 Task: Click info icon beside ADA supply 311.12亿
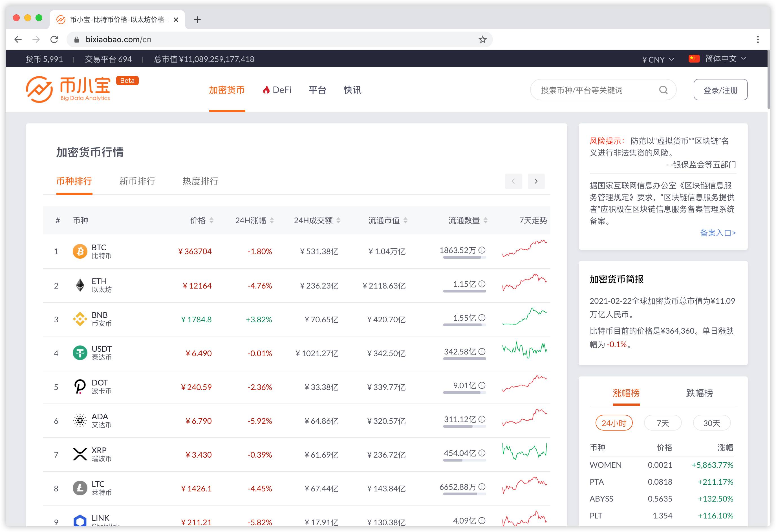(x=482, y=419)
